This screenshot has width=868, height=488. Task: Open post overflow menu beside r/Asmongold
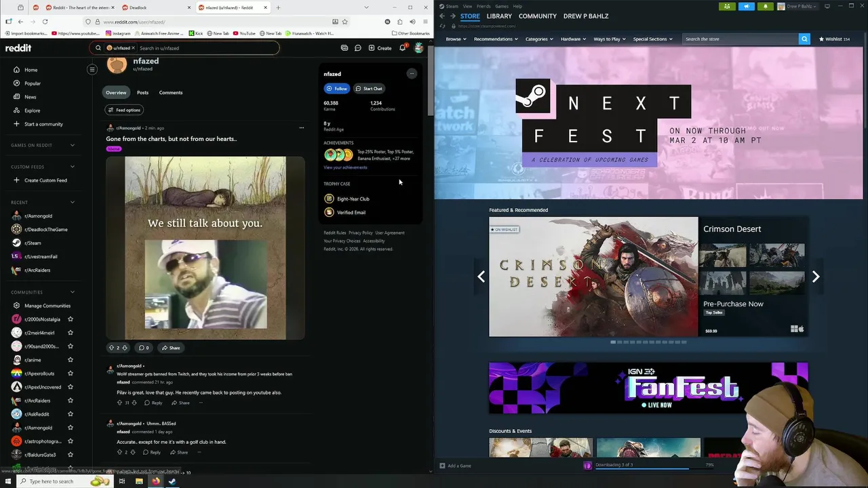(302, 127)
